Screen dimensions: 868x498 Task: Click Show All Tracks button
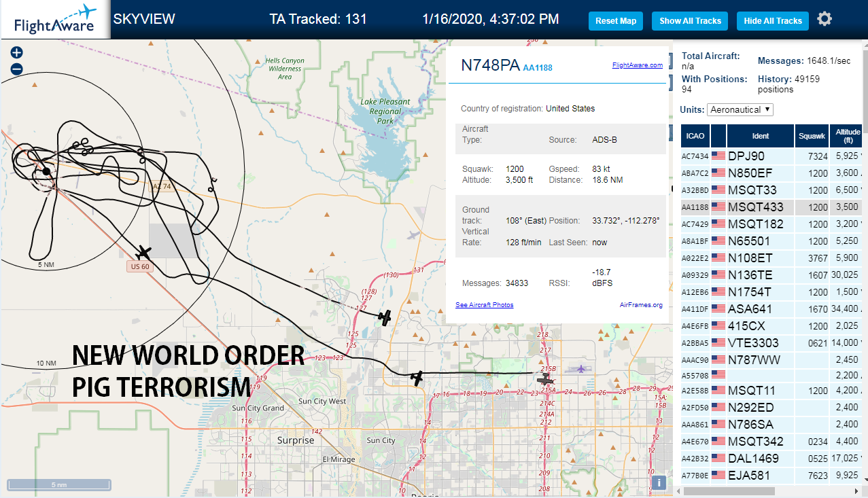tap(690, 21)
